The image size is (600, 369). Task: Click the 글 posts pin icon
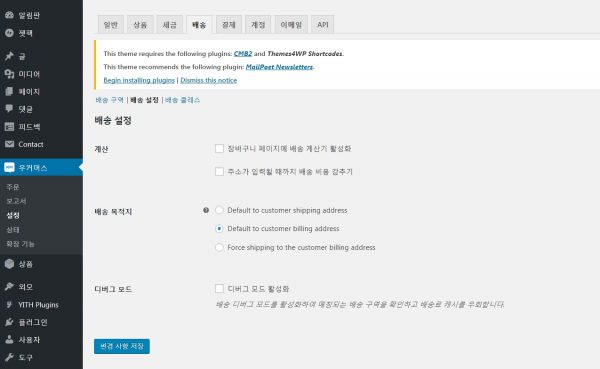point(9,56)
